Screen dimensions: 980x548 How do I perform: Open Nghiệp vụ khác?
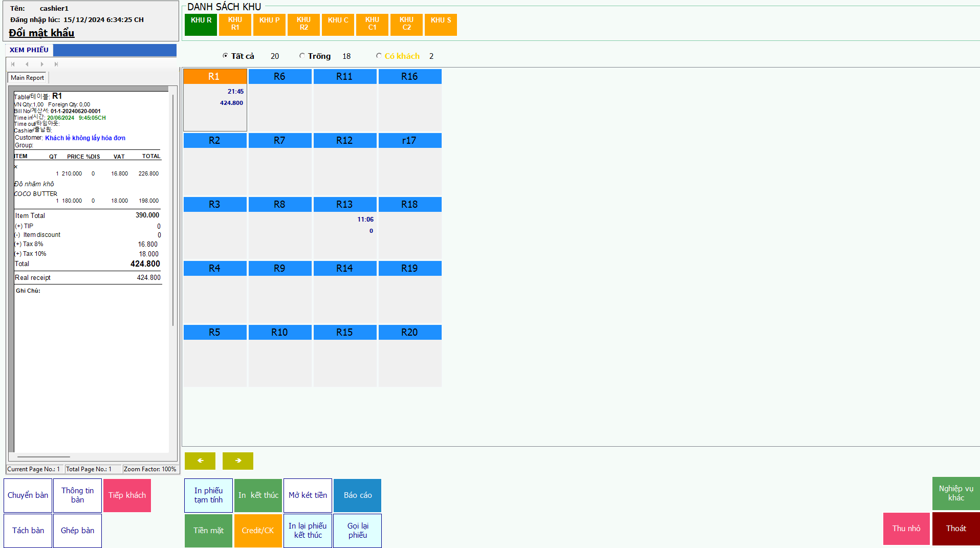tap(956, 493)
